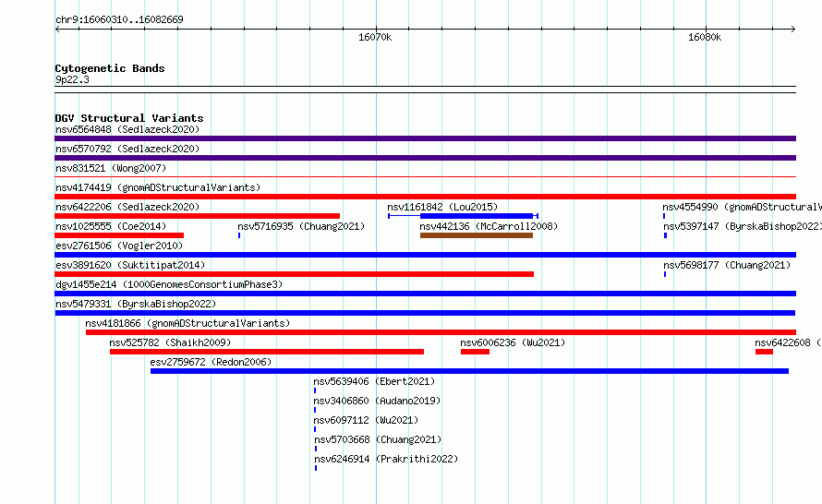Open nsv6246914 (Prakrithi2022) label
822x504 pixels.
(386, 459)
